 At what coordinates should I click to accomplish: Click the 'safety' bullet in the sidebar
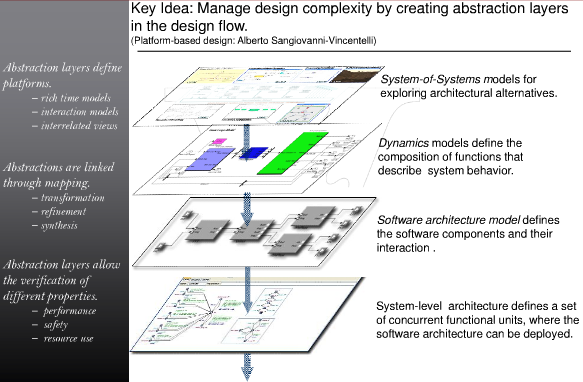(51, 325)
